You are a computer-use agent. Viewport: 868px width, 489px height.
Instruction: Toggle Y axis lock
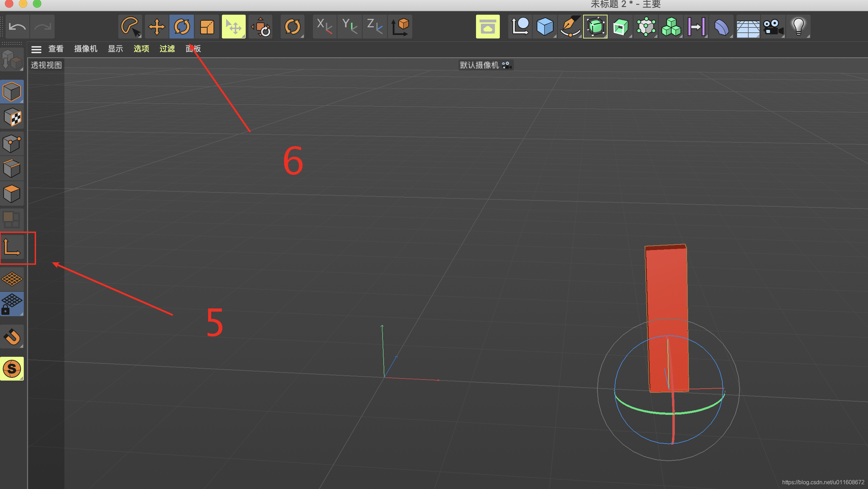349,27
